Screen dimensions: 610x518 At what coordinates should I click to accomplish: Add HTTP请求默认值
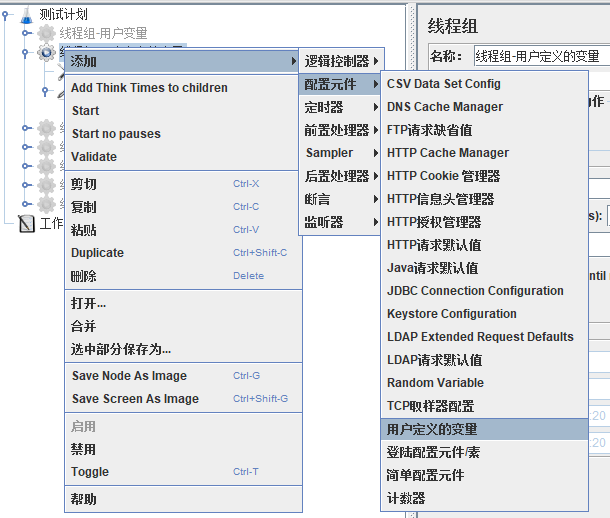[484, 245]
